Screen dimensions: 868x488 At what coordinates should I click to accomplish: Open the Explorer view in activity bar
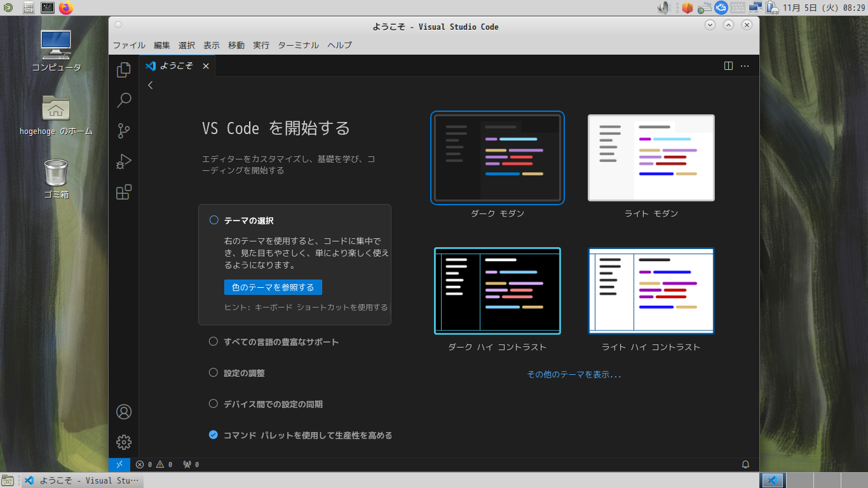click(124, 69)
